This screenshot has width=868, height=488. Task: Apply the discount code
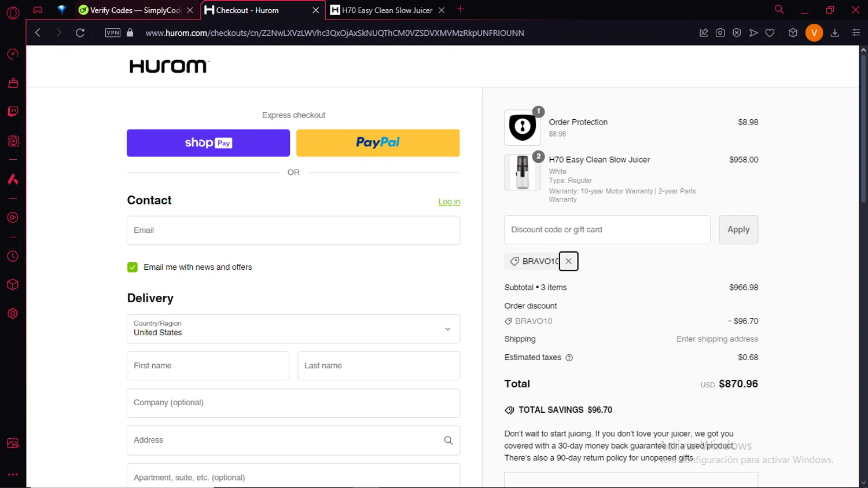tap(738, 230)
